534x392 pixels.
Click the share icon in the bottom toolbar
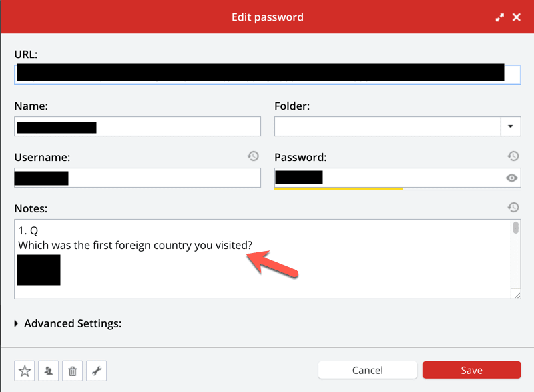point(49,371)
